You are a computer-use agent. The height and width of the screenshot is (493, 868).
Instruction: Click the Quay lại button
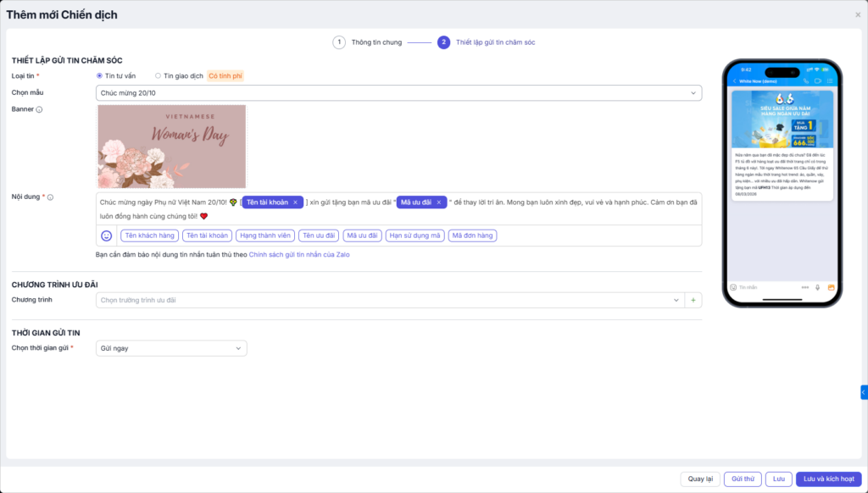tap(700, 479)
